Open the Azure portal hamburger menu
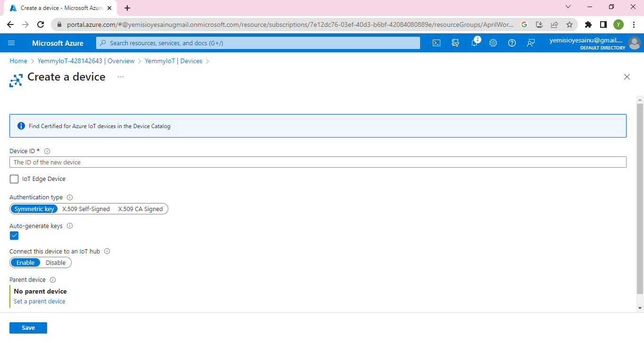Viewport: 644px width, 343px height. coord(11,43)
